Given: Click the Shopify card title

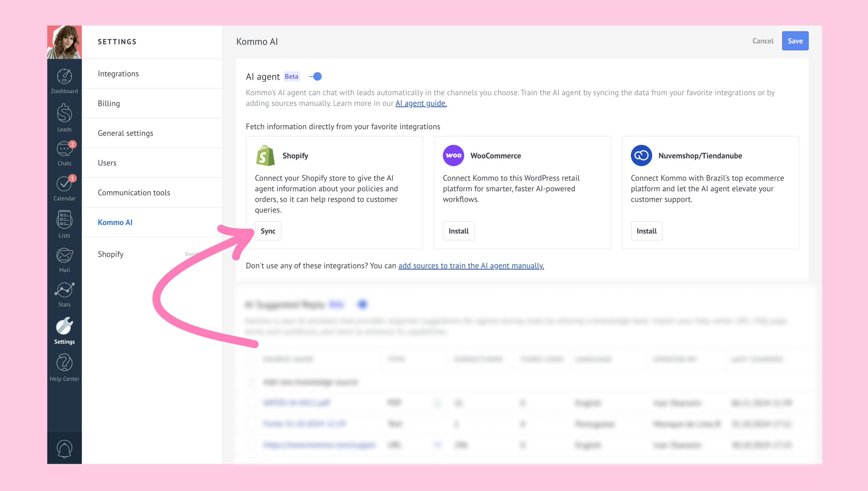Looking at the screenshot, I should click(295, 156).
